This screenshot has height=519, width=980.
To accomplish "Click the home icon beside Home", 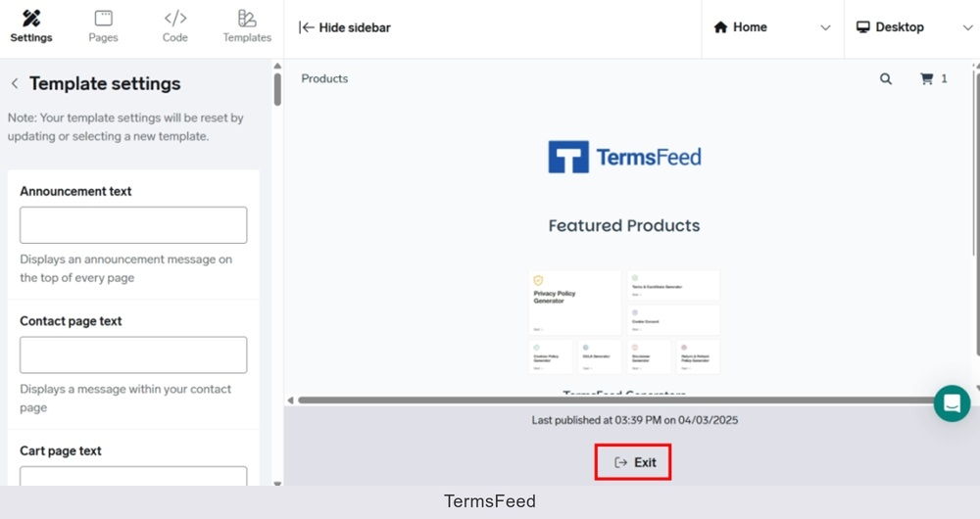I will click(720, 27).
